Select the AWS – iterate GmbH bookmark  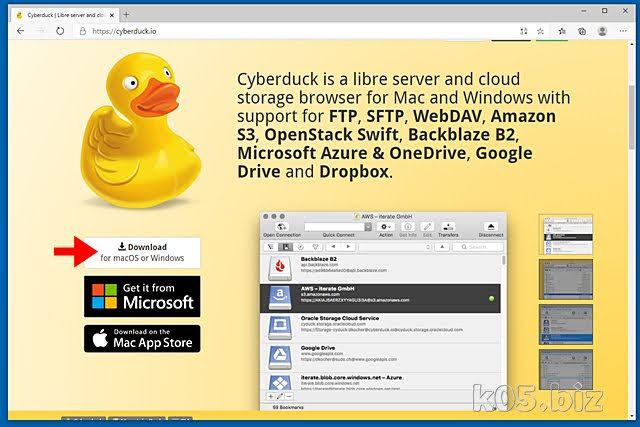[380, 298]
